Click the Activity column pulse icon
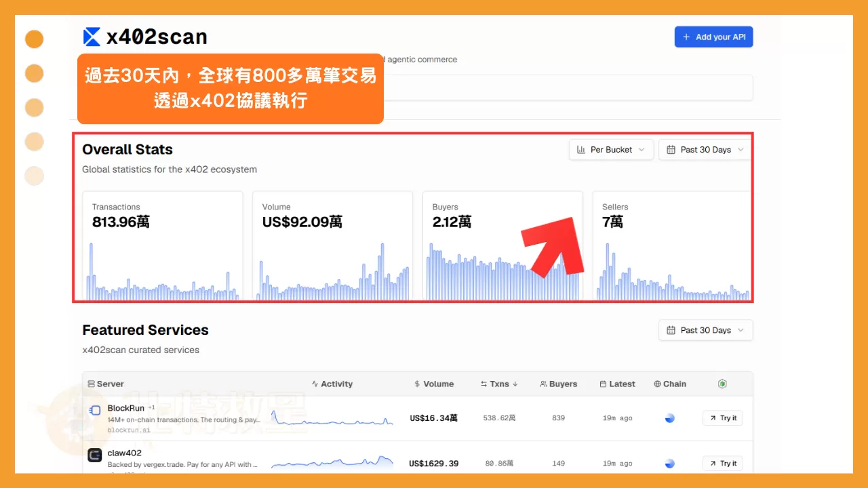The height and width of the screenshot is (488, 868). [x=315, y=384]
